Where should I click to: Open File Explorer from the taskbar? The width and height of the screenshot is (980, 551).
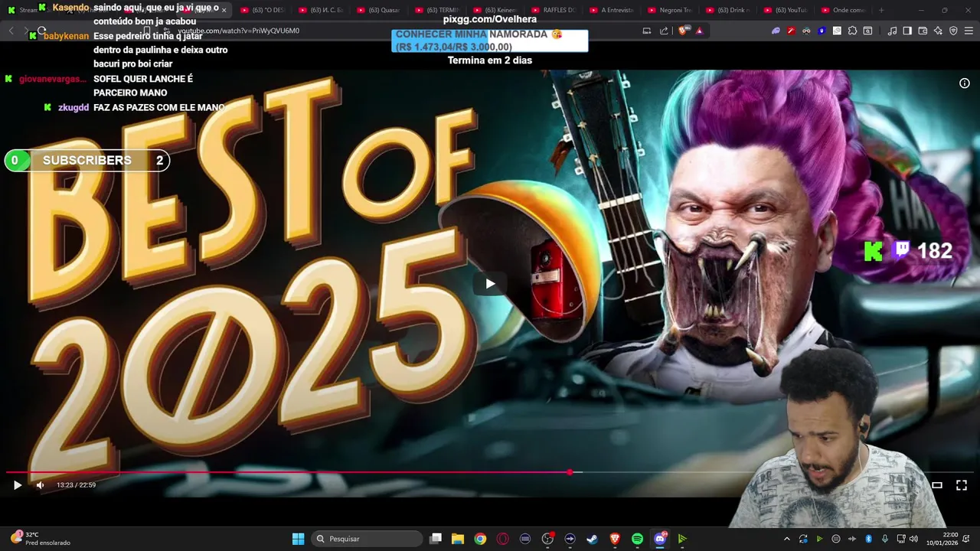point(458,539)
